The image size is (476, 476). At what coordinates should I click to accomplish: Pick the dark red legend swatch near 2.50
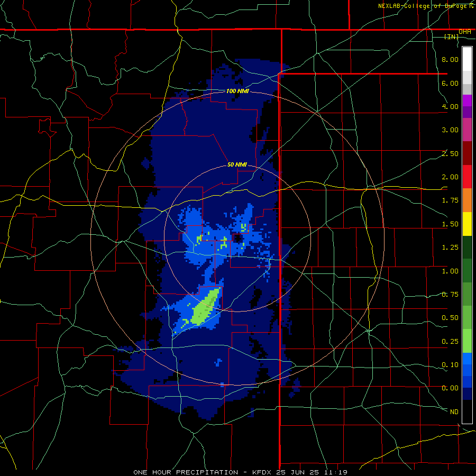(x=467, y=153)
